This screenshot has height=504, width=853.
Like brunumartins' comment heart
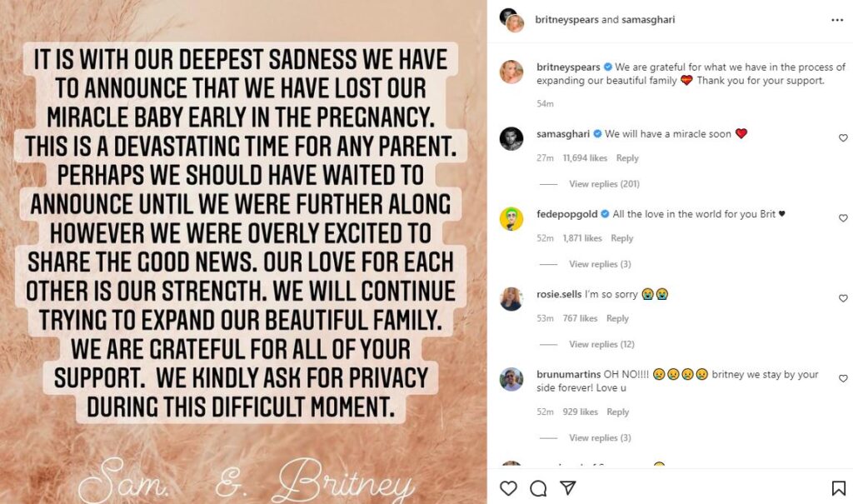coord(843,379)
